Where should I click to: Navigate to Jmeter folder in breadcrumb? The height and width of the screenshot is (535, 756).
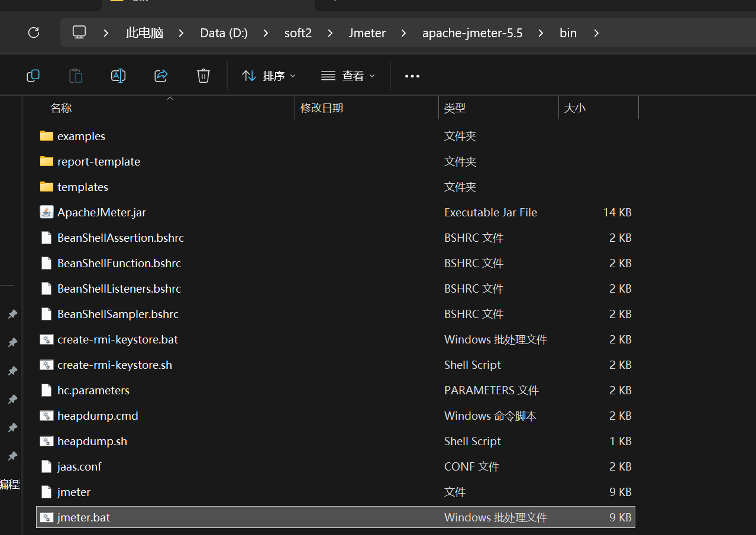(367, 33)
